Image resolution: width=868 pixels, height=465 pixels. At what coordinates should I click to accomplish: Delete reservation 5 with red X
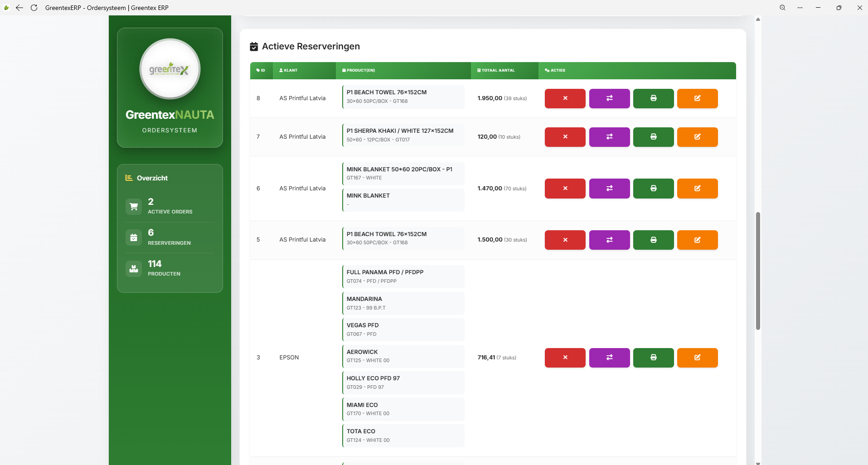click(x=565, y=240)
